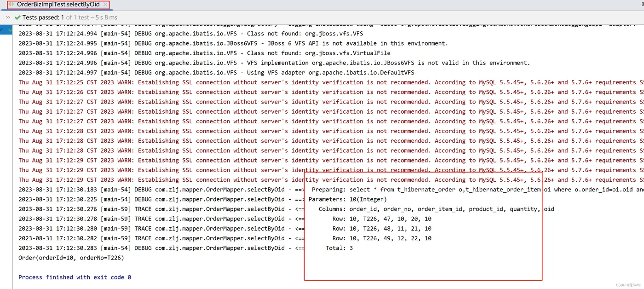This screenshot has height=289, width=644.
Task: Click the 'Columns: order_id, order_no' line
Action: tap(286, 209)
